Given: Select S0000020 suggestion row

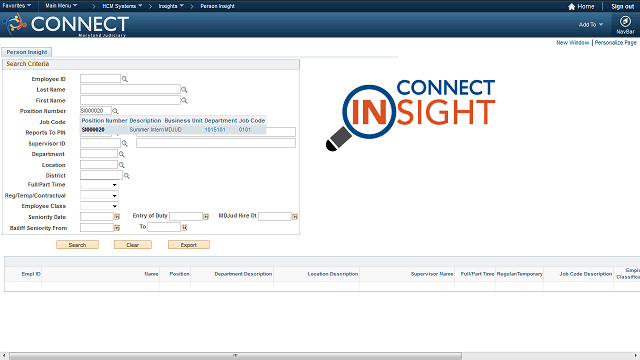Looking at the screenshot, I should [173, 130].
